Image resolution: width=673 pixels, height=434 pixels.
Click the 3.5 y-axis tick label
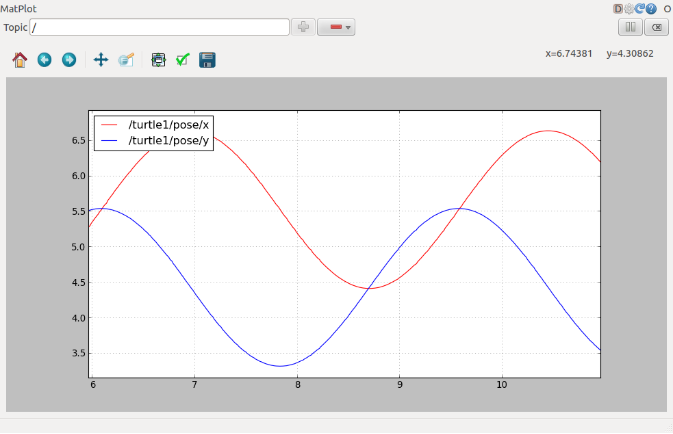(x=79, y=353)
